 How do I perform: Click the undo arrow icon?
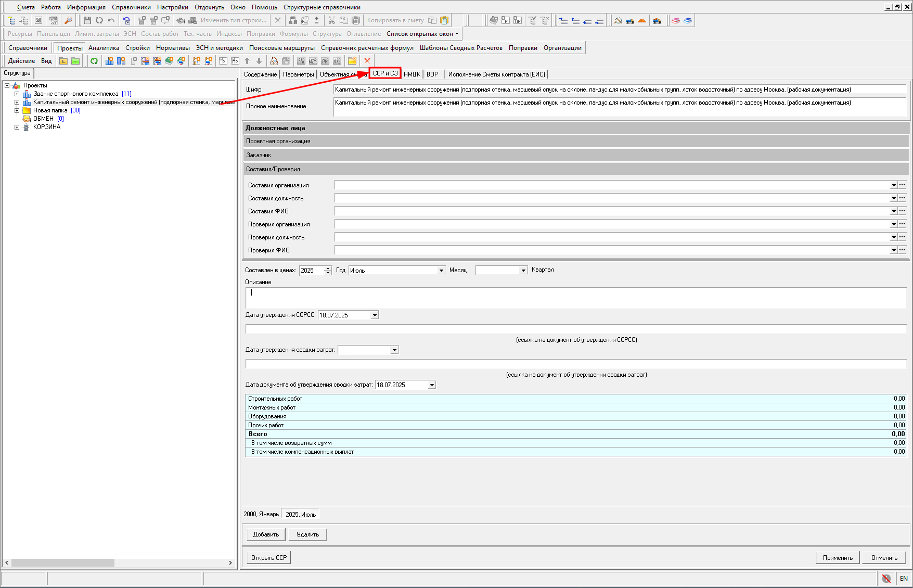coord(111,20)
